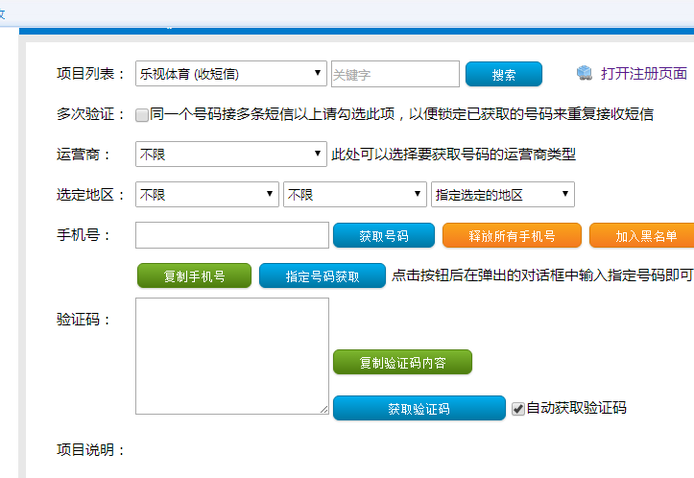Click the 关键字 search input field
This screenshot has height=478, width=694.
pyautogui.click(x=395, y=74)
